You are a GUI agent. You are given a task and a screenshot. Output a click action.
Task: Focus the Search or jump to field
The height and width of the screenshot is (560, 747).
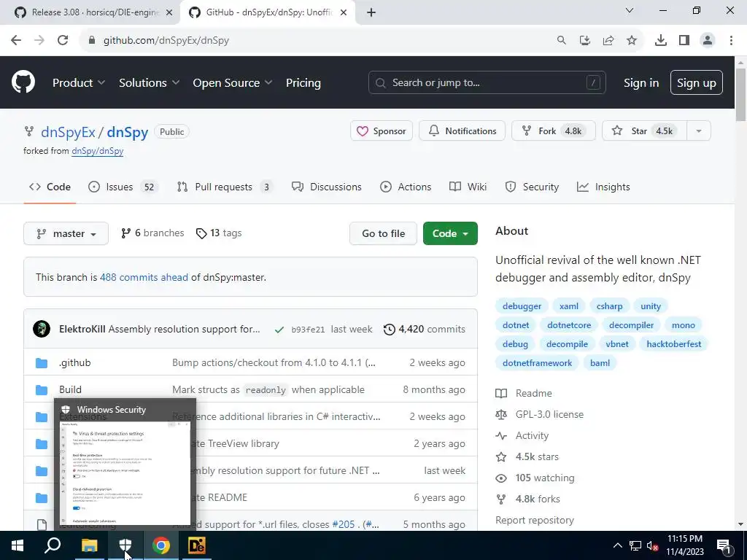(487, 83)
